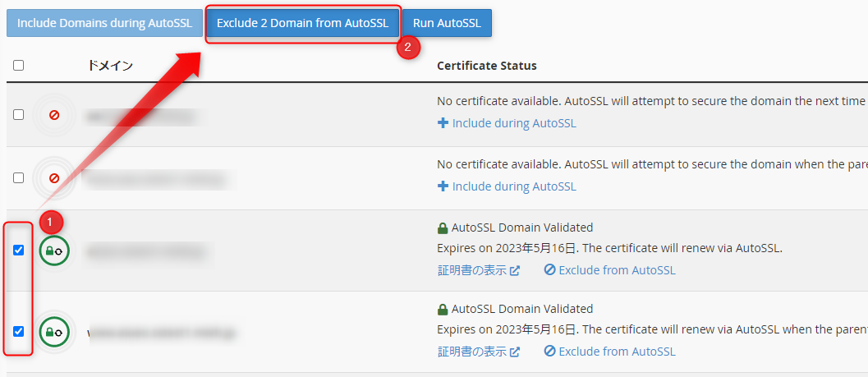This screenshot has height=377, width=868.
Task: Open the 証明書の表示 link in the fourth row
Action: (471, 352)
